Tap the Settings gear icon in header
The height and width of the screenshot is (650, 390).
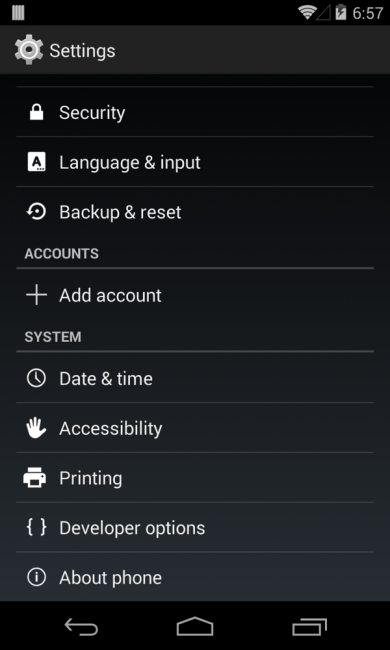click(x=29, y=50)
